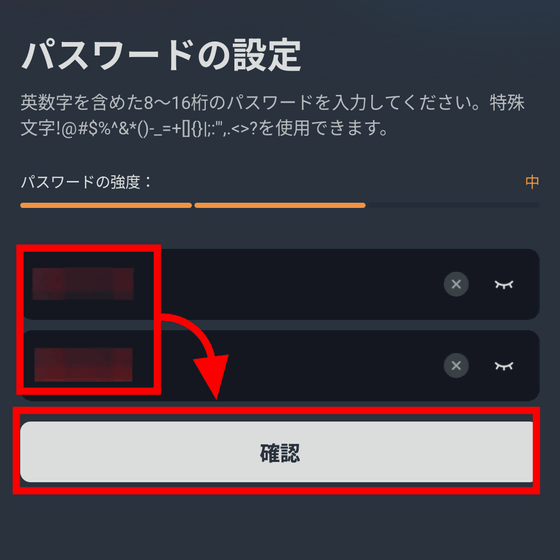Show first password using closed-eye icon
Image resolution: width=560 pixels, height=560 pixels.
pyautogui.click(x=504, y=284)
